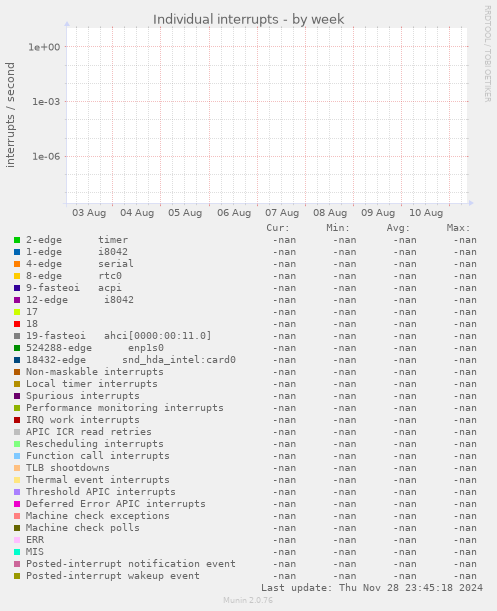Click the orange 4-edge serial legend swatch
The image size is (497, 611).
(x=17, y=264)
